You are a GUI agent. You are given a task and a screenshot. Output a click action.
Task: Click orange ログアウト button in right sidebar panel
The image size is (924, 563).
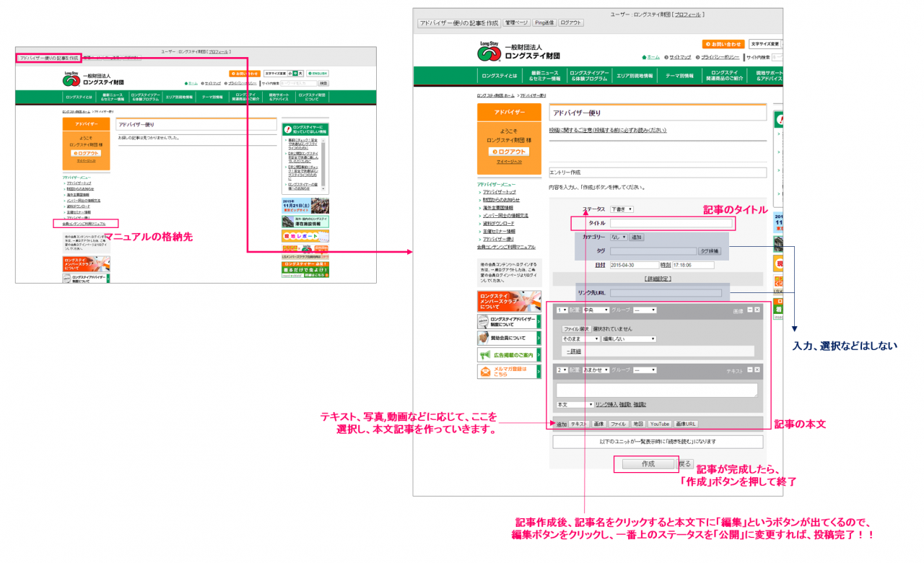509,152
